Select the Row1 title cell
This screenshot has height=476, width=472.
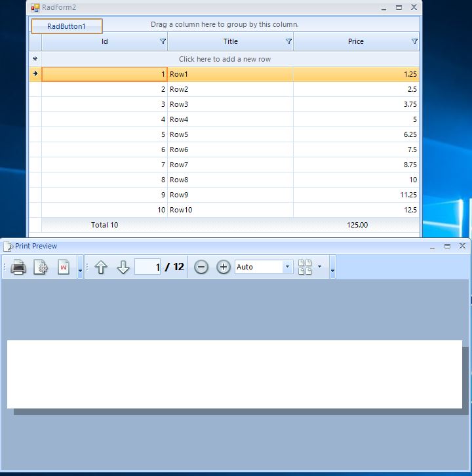pos(230,74)
